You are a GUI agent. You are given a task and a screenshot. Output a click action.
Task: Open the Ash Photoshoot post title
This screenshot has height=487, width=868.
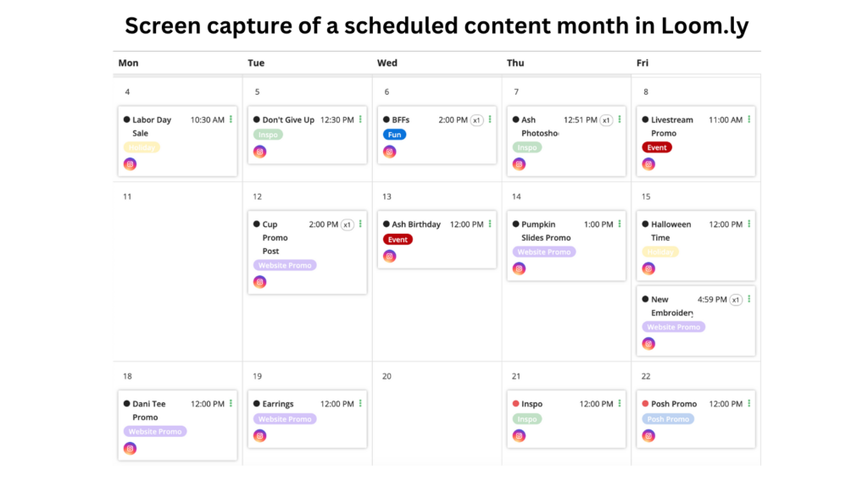539,126
